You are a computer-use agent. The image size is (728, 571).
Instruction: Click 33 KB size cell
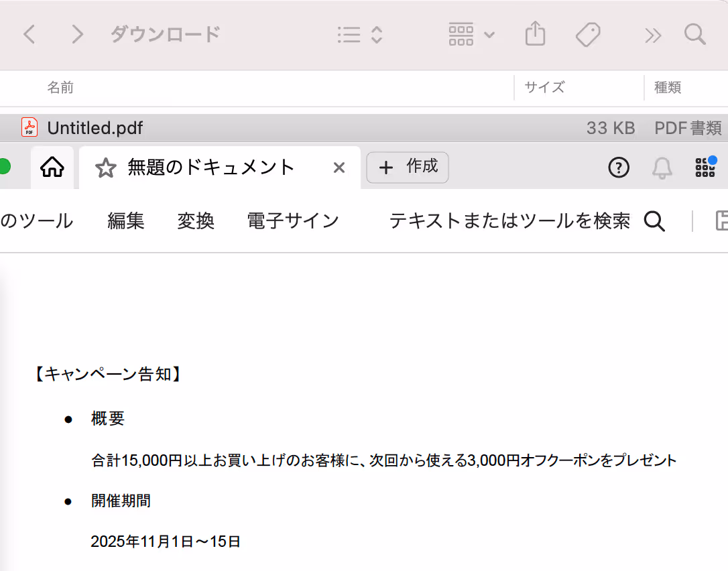click(610, 128)
